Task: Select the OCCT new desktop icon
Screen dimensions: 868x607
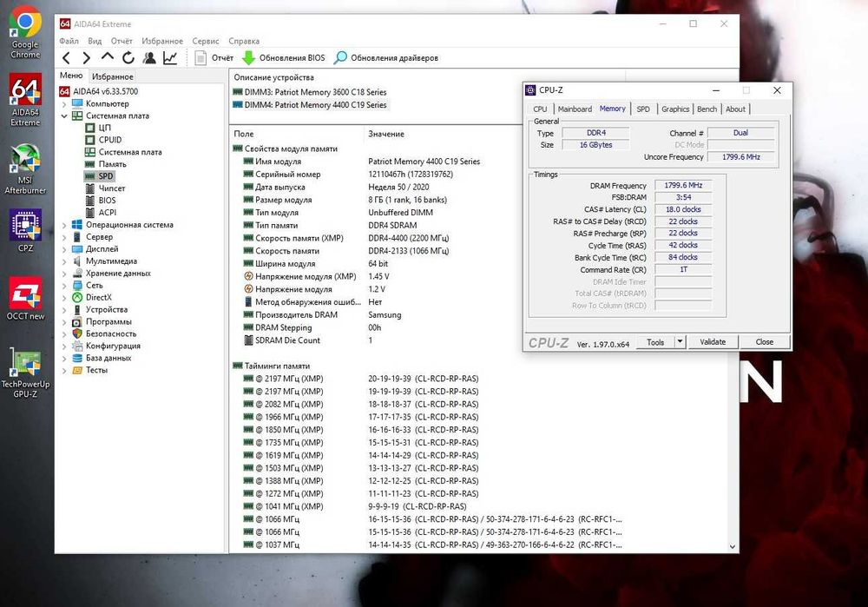Action: [x=25, y=299]
